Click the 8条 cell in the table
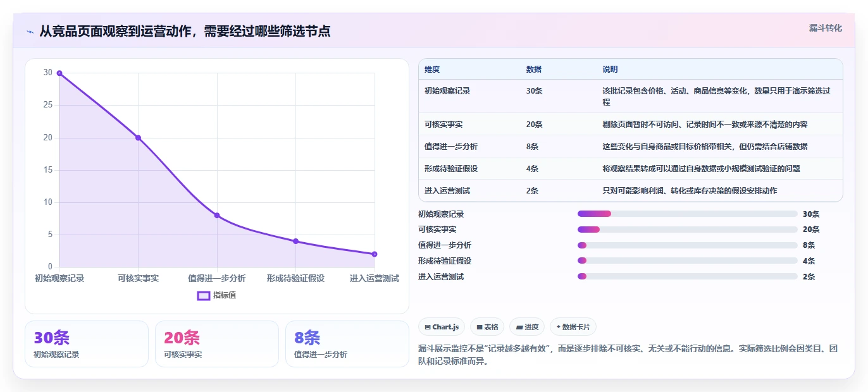This screenshot has width=868, height=392. 532,146
